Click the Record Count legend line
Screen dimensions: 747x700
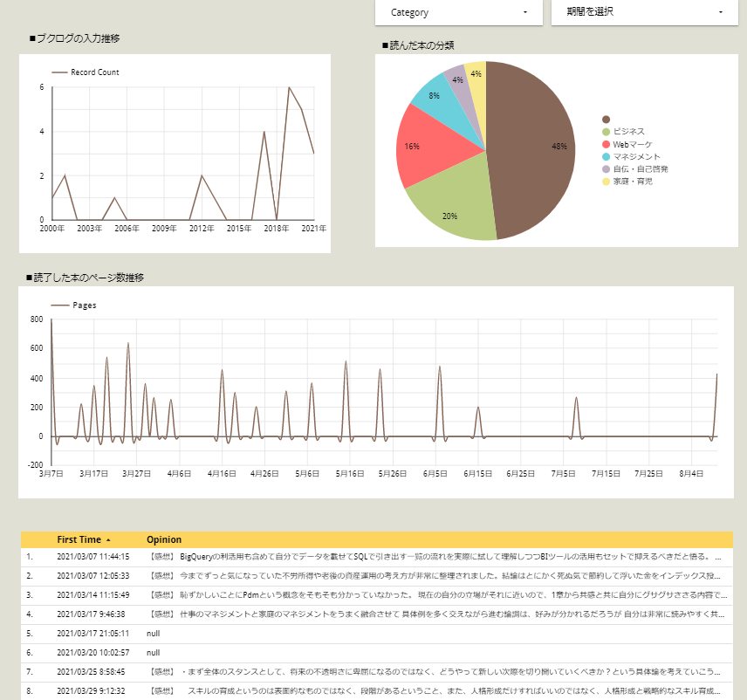click(86, 72)
